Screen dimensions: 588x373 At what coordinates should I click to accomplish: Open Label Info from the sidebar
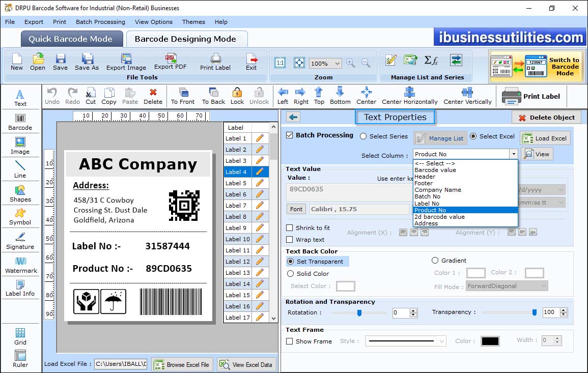(x=20, y=289)
